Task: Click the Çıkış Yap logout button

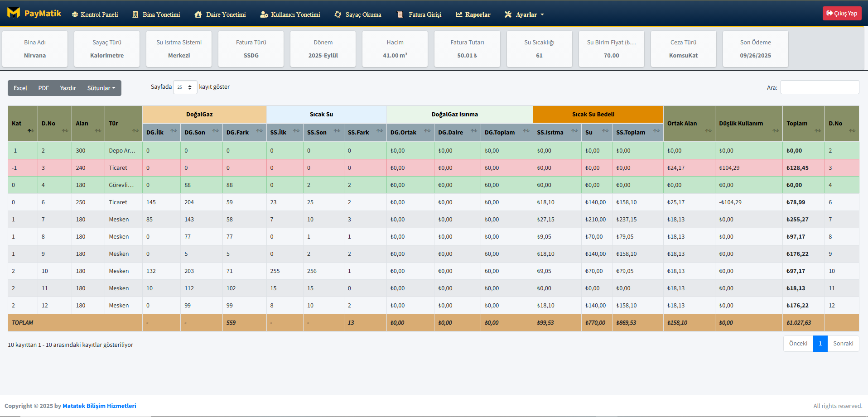Action: click(841, 13)
